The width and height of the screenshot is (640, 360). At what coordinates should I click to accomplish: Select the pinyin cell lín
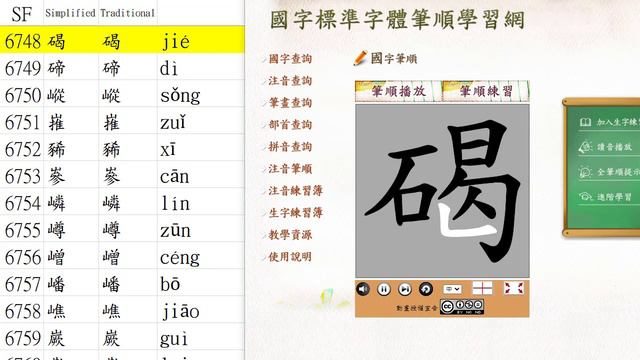pyautogui.click(x=201, y=202)
